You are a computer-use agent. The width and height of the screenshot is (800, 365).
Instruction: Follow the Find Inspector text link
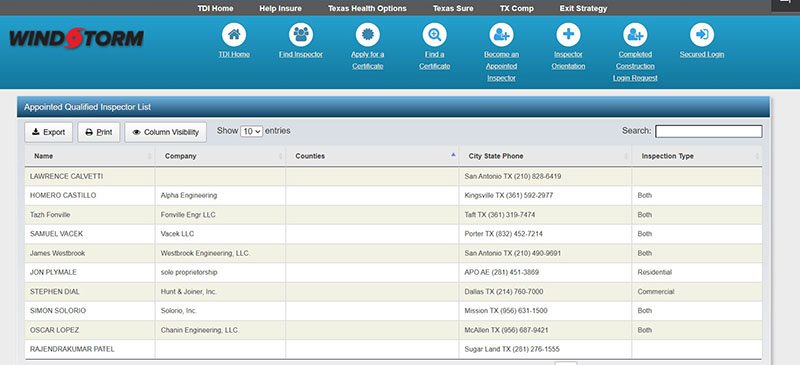point(301,54)
